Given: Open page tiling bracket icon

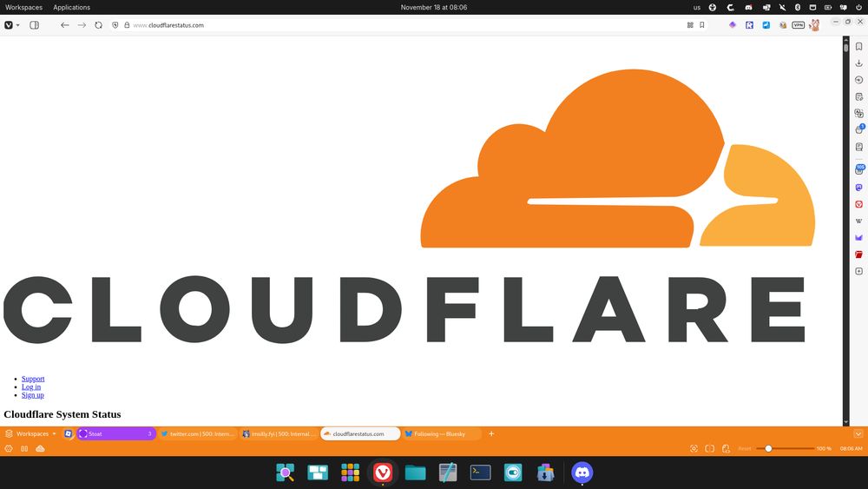Looking at the screenshot, I should point(710,448).
